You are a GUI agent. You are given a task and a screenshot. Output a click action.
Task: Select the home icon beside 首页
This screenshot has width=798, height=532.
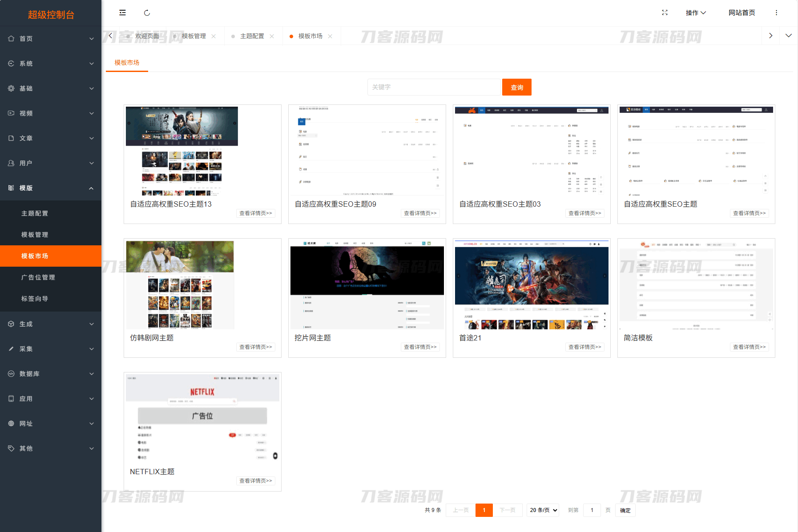(x=11, y=39)
